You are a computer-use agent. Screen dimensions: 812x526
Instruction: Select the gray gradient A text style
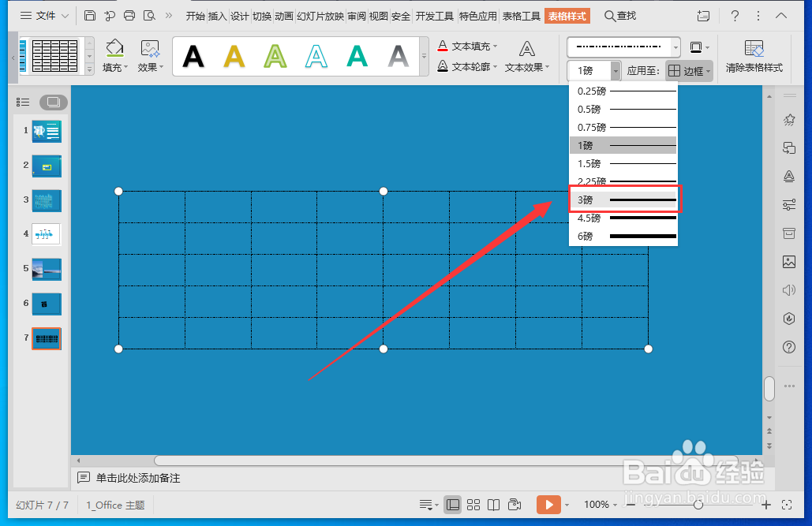point(399,56)
